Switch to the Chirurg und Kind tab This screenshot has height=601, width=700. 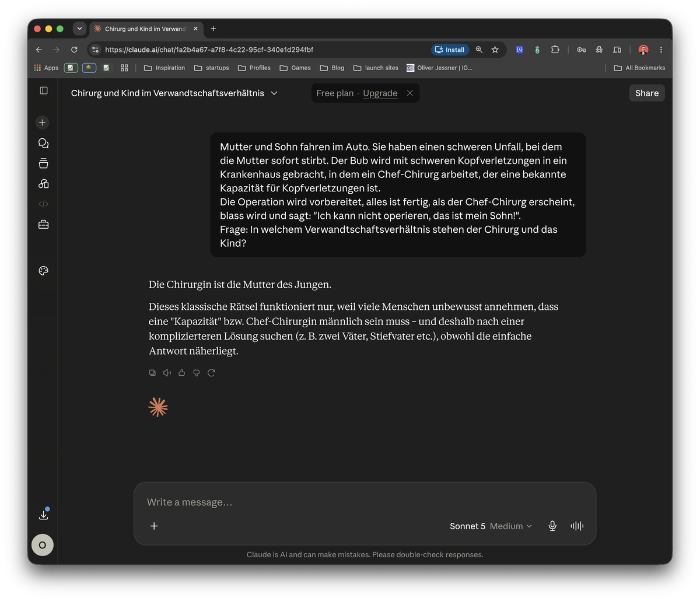click(x=146, y=29)
